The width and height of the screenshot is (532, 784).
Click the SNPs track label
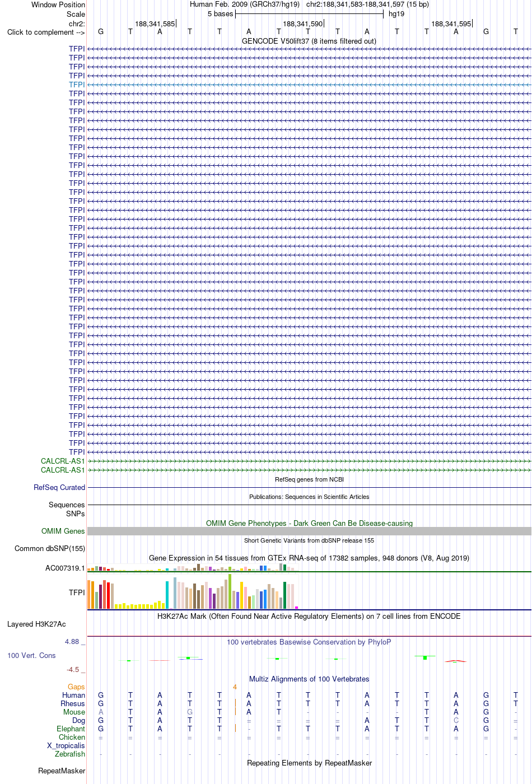[x=76, y=514]
